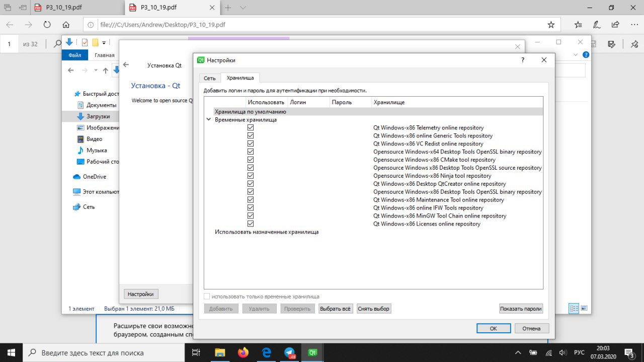Image resolution: width=644 pixels, height=362 pixels.
Task: Uncheck online Generic Tools repository checkbox
Action: tap(251, 136)
